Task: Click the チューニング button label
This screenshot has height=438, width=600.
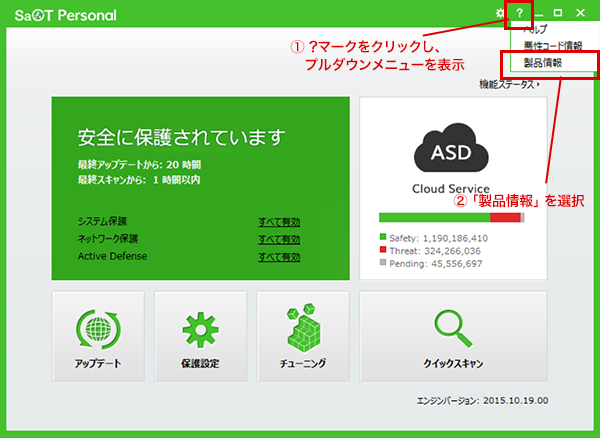Action: pyautogui.click(x=303, y=363)
